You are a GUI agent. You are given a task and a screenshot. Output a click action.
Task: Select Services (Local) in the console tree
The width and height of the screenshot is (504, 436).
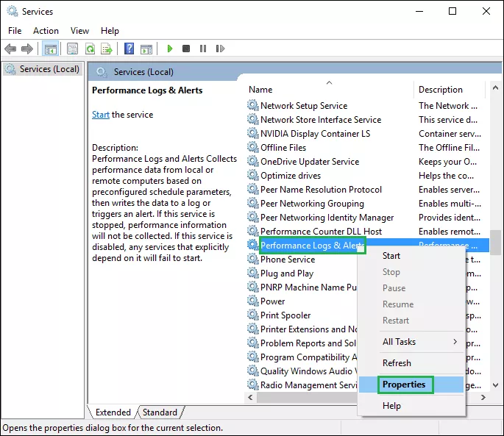click(43, 69)
